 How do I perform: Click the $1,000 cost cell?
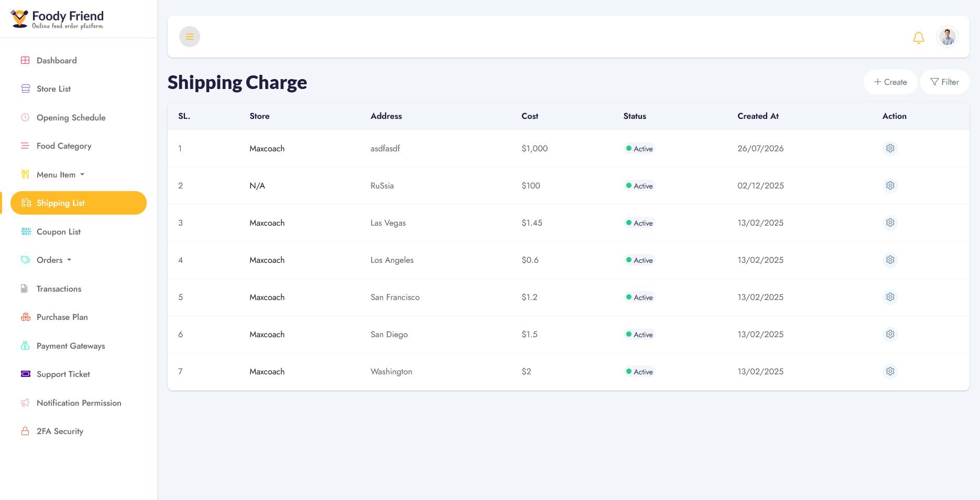(535, 149)
